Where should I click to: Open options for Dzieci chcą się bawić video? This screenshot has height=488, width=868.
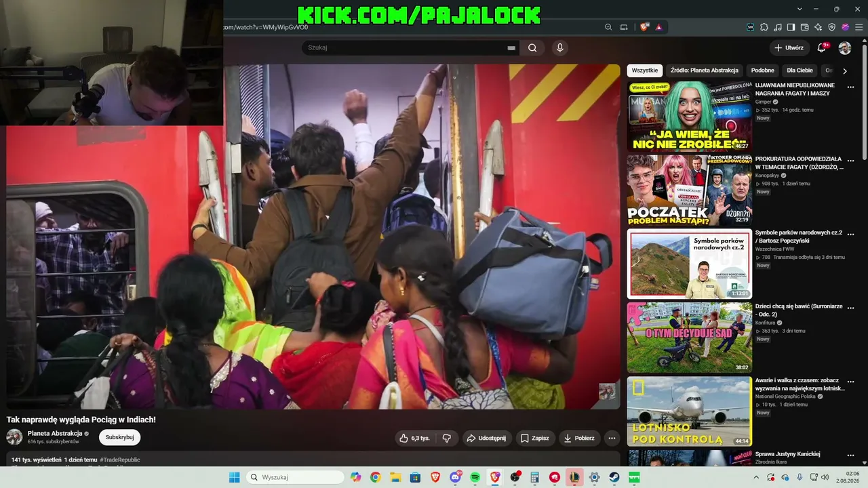[850, 308]
